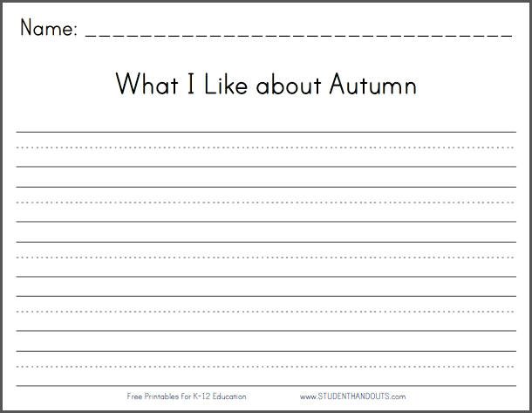This screenshot has width=532, height=413.
Task: Click the dotted midline of the second writing row
Action: click(266, 203)
